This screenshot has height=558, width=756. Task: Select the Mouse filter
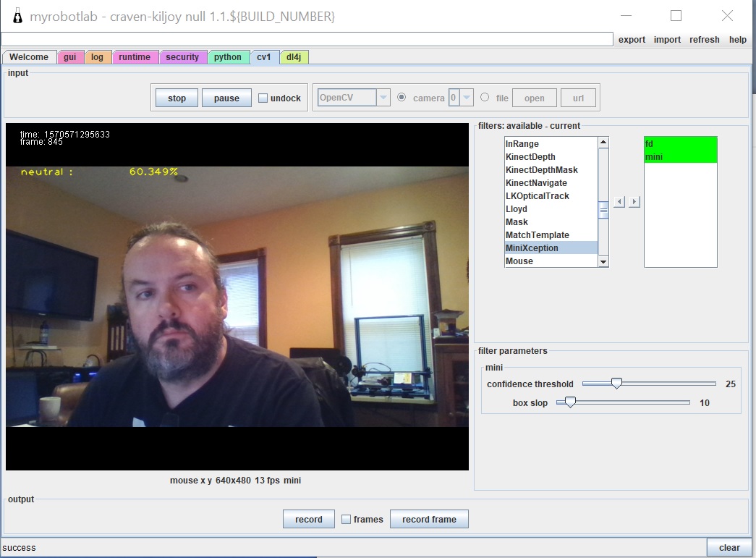551,261
